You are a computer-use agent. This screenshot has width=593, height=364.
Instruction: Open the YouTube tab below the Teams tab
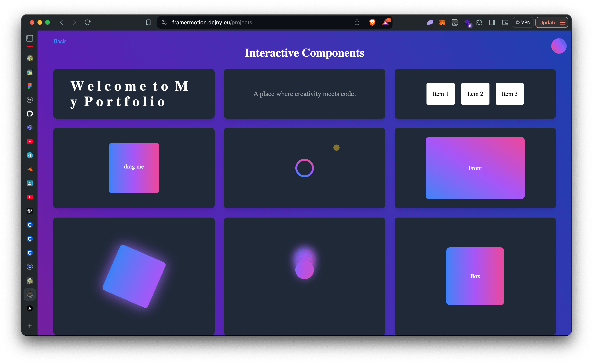(x=30, y=141)
